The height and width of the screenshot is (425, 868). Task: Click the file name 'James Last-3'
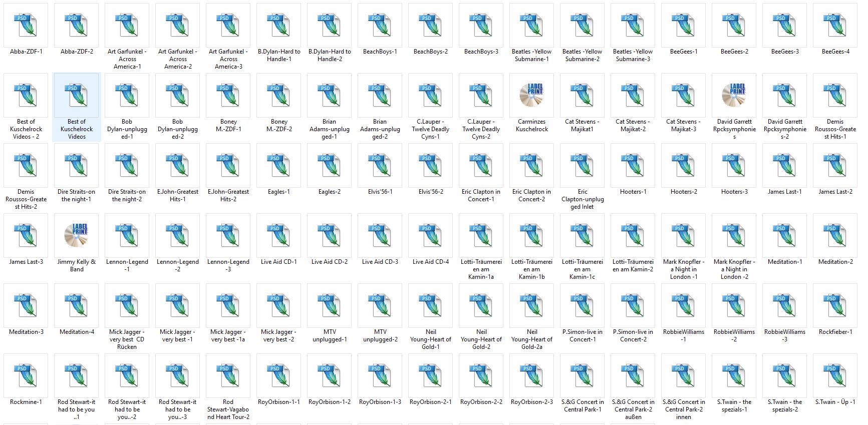(x=26, y=262)
